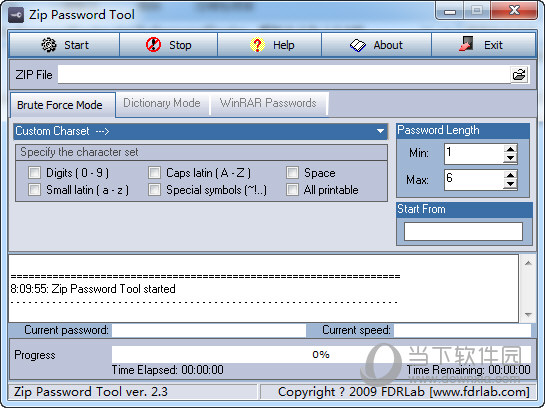Image resolution: width=545 pixels, height=408 pixels.
Task: Expand the Custom Charset dropdown
Action: click(380, 131)
